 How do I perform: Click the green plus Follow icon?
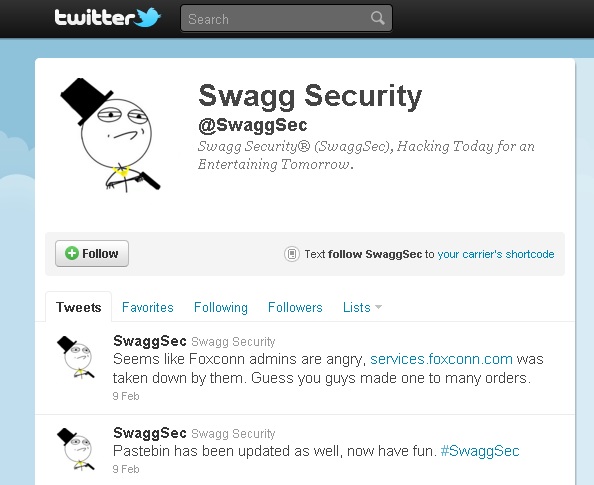[72, 253]
